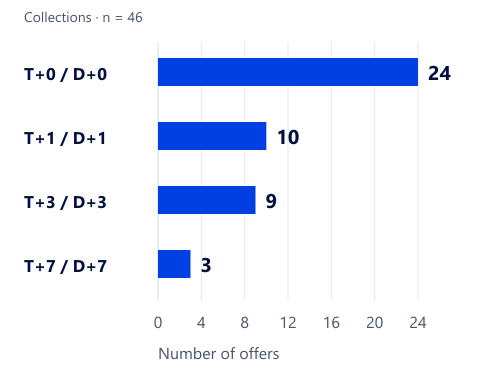This screenshot has height=372, width=480.
Task: Click the Number of offers axis title
Action: click(219, 354)
